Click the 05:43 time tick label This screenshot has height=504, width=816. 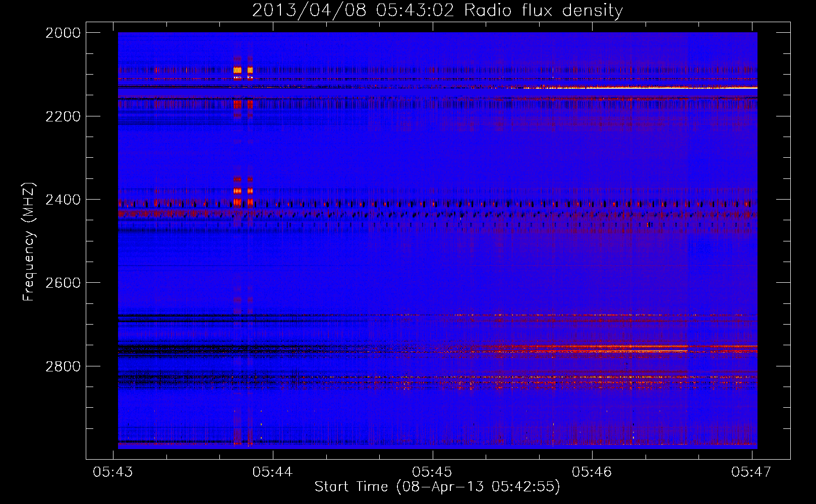(113, 472)
